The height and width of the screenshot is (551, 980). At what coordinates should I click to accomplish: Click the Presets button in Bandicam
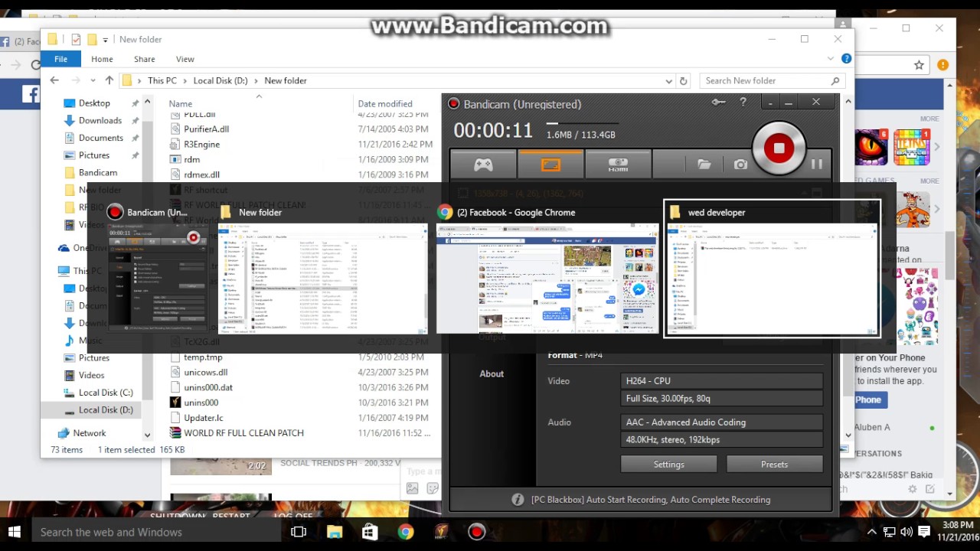pos(774,465)
